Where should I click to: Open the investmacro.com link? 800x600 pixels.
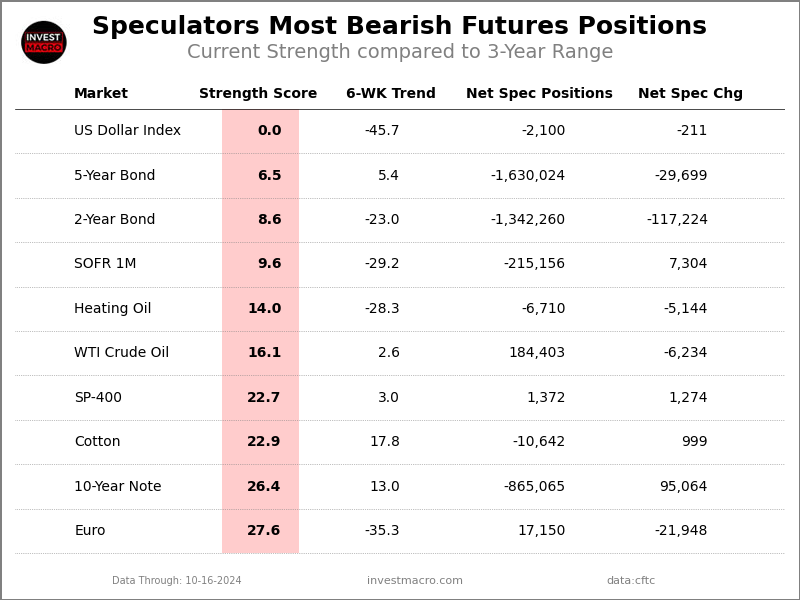pos(415,581)
